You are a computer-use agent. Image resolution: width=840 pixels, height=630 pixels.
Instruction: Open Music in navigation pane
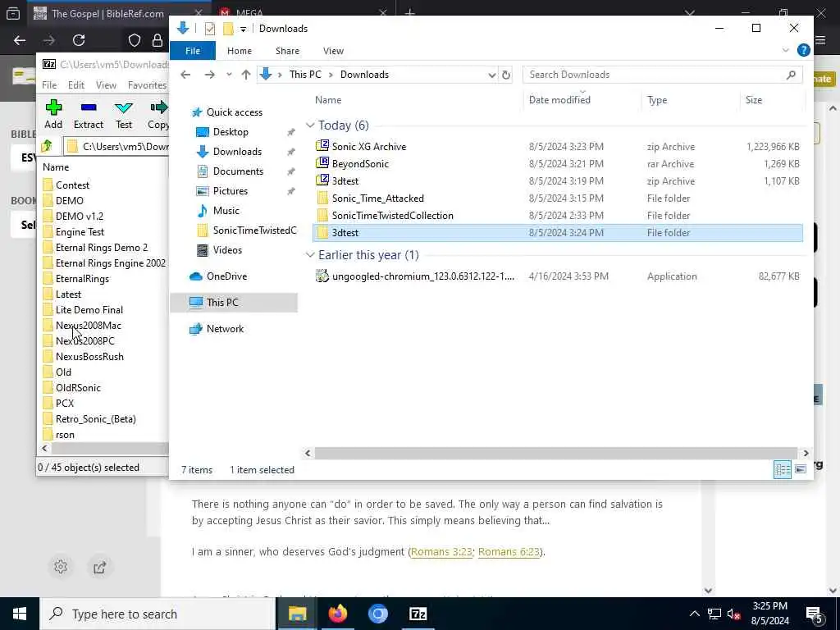226,211
